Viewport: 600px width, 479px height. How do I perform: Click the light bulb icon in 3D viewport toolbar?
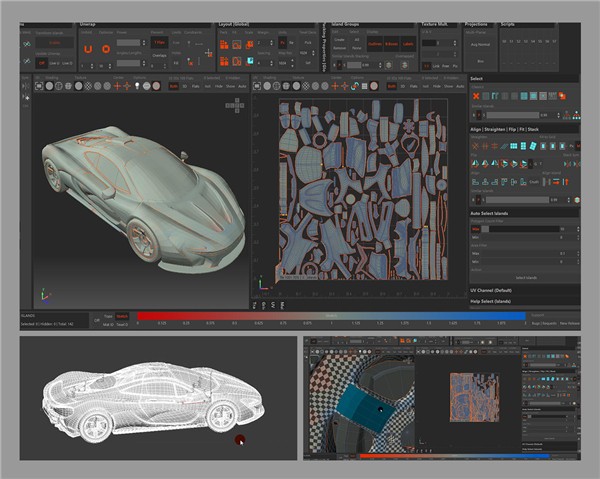pos(137,86)
